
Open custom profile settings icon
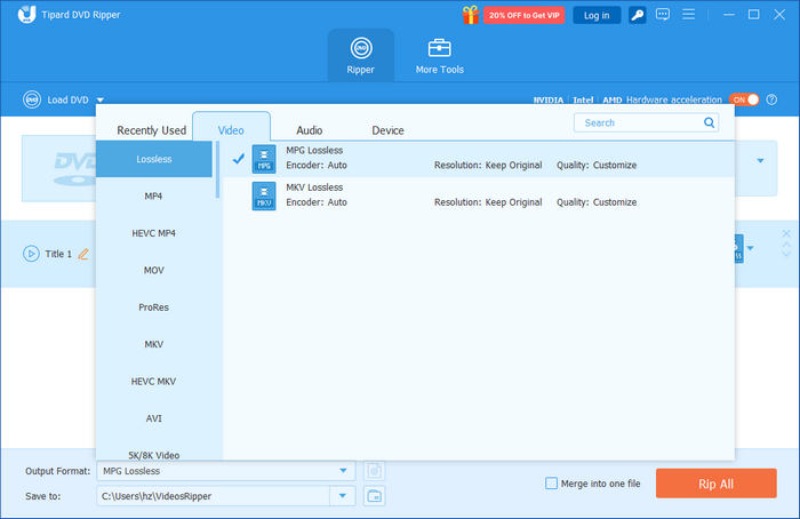click(x=374, y=471)
